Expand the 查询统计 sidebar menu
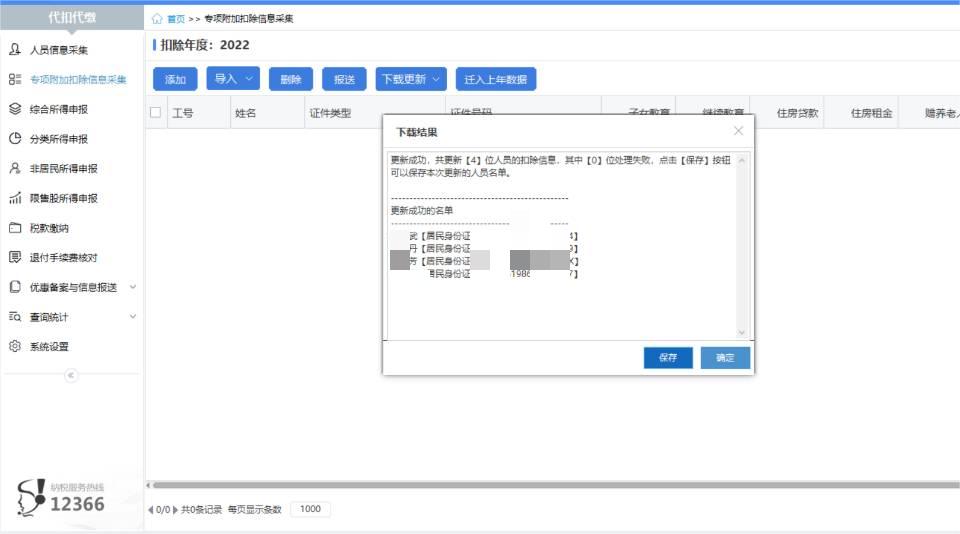This screenshot has height=534, width=960. (x=133, y=317)
